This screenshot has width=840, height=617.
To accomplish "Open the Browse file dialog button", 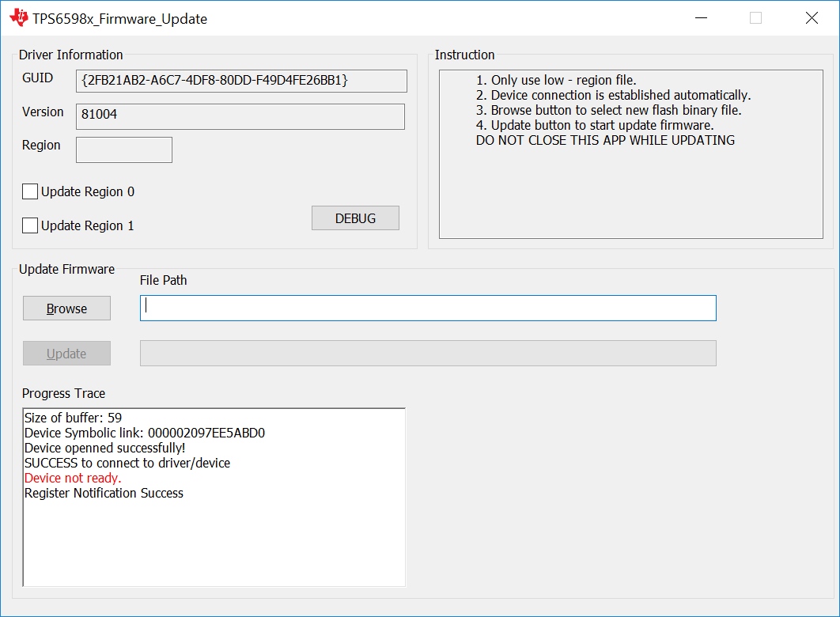I will (x=66, y=308).
